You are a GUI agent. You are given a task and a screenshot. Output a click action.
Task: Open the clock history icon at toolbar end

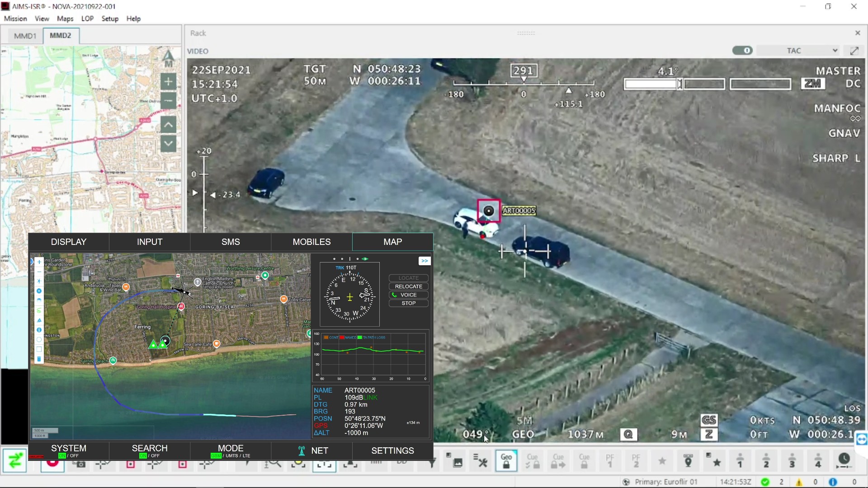click(844, 459)
